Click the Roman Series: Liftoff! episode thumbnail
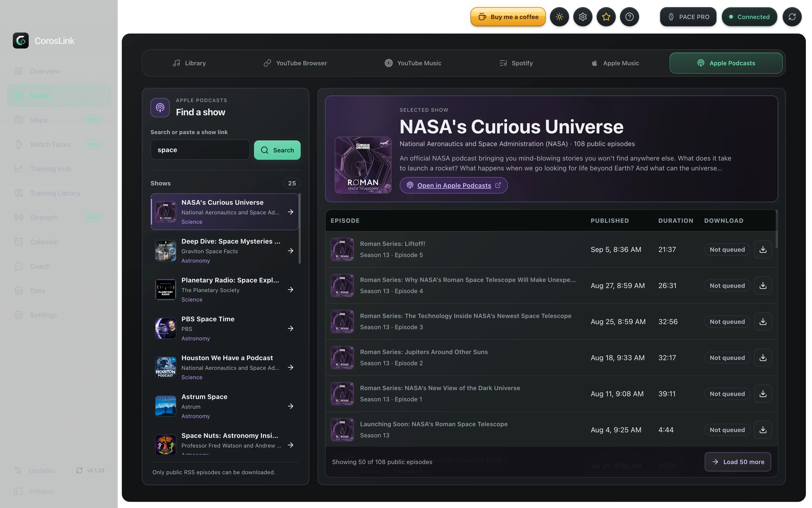 (x=342, y=249)
